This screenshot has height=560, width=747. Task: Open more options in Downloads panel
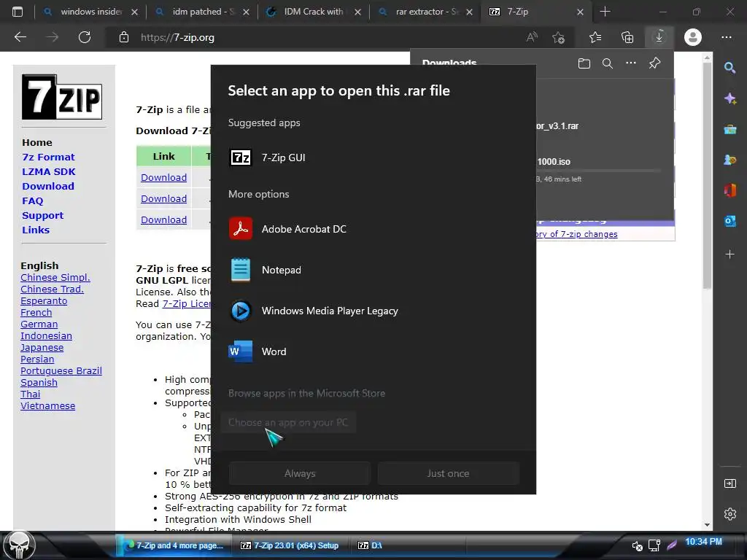[x=631, y=63]
